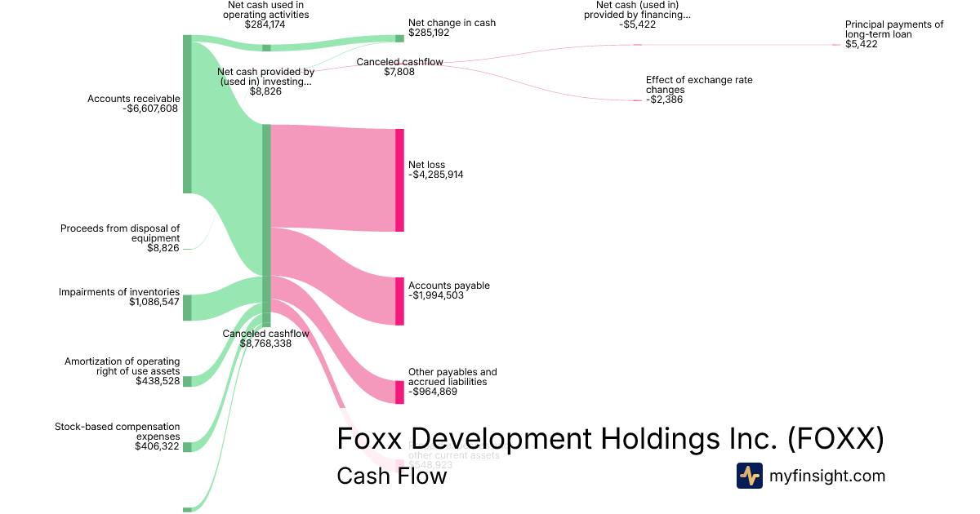
Task: Click the Cash Flow subtitle text
Action: click(391, 476)
